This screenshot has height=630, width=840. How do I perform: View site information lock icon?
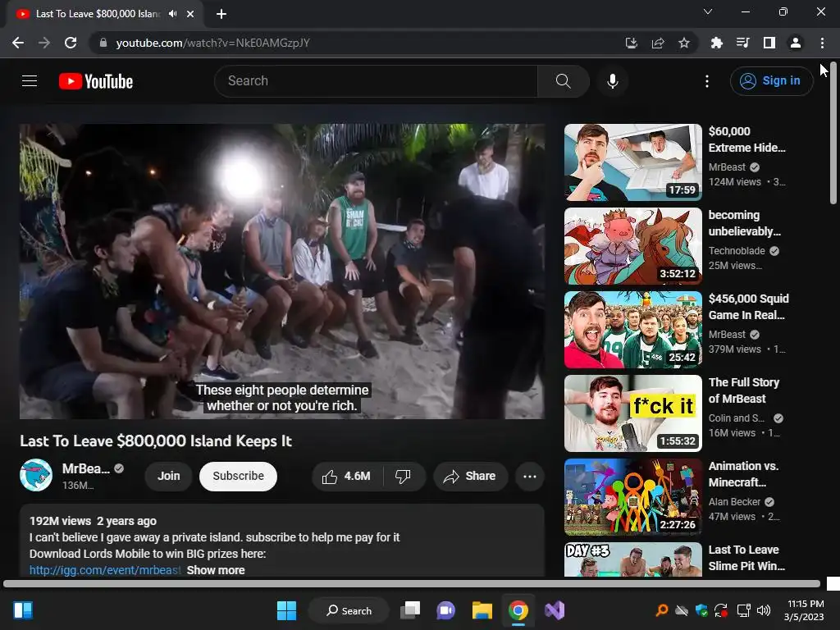(x=103, y=43)
